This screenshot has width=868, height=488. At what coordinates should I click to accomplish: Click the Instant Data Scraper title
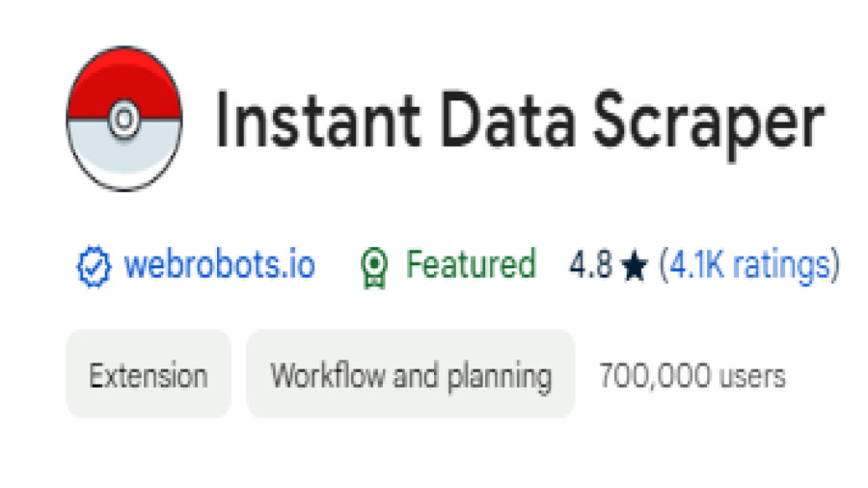520,122
